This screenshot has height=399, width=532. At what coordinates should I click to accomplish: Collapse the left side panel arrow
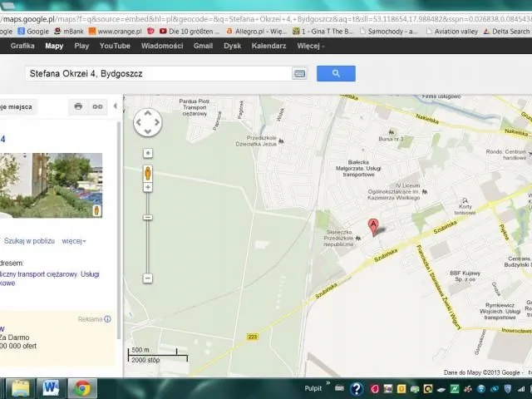(x=116, y=106)
